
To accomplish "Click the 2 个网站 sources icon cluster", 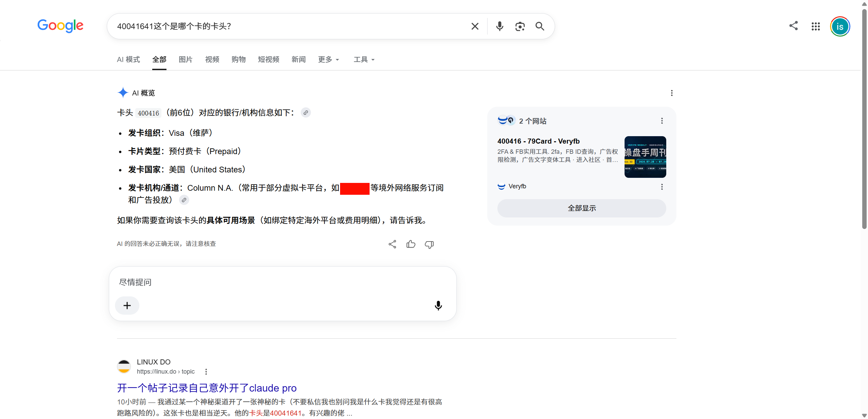I will click(x=506, y=121).
